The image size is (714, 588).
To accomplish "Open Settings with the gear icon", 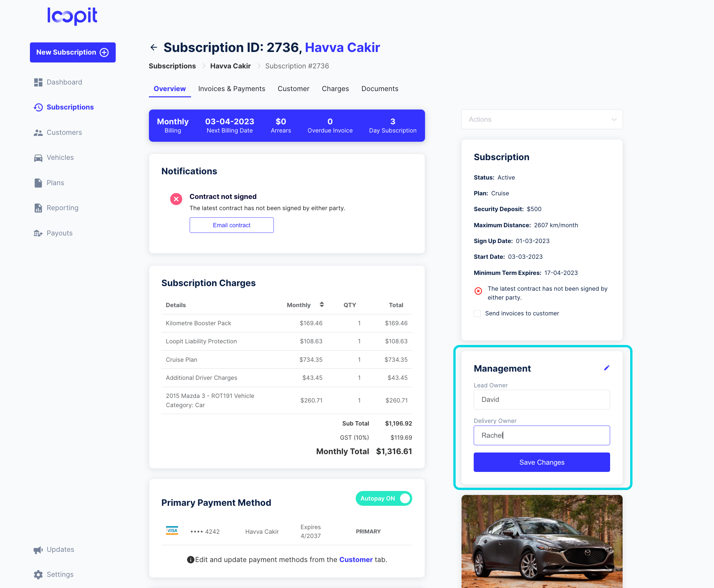I will [x=38, y=575].
